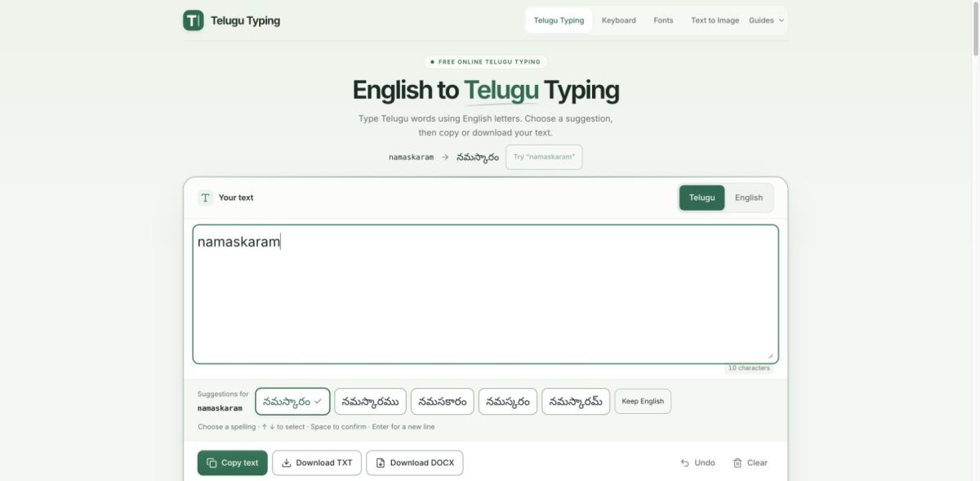Image resolution: width=980 pixels, height=481 pixels.
Task: Click the Choose a spelling hint text
Action: pos(316,427)
